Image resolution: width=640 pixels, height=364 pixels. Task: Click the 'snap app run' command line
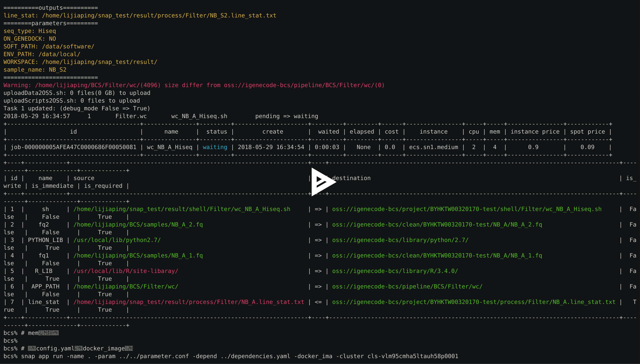231,357
